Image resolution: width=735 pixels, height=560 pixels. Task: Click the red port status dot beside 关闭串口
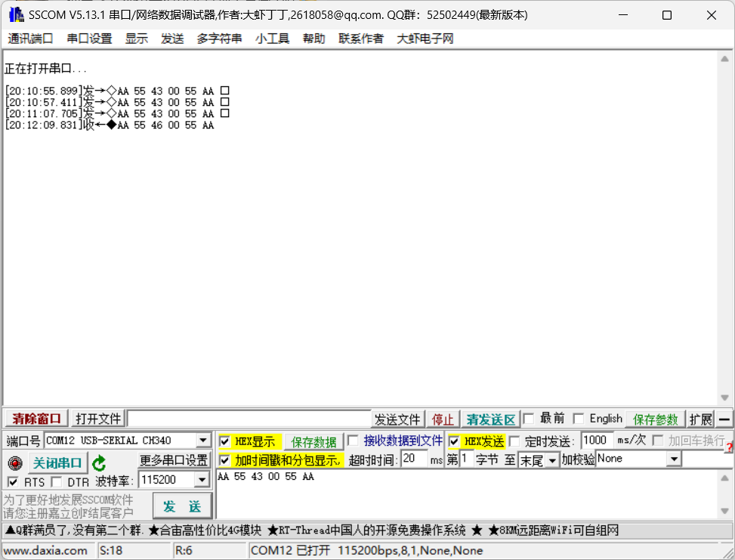(x=15, y=459)
